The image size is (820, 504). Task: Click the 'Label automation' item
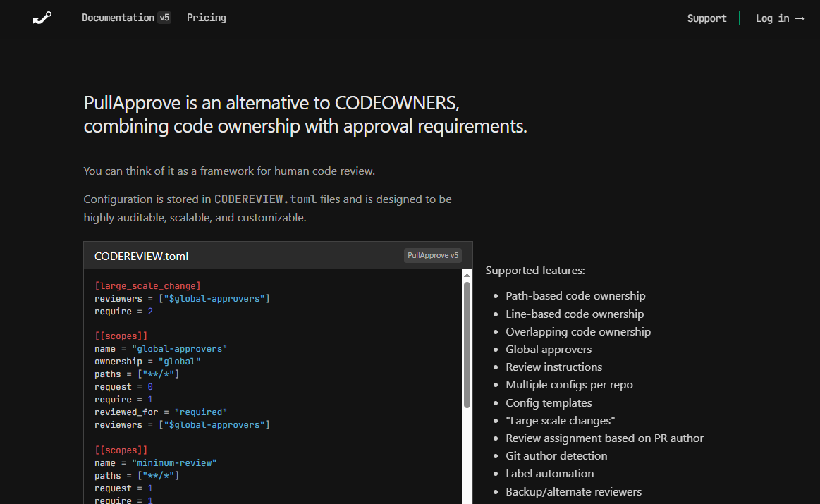[x=550, y=474]
